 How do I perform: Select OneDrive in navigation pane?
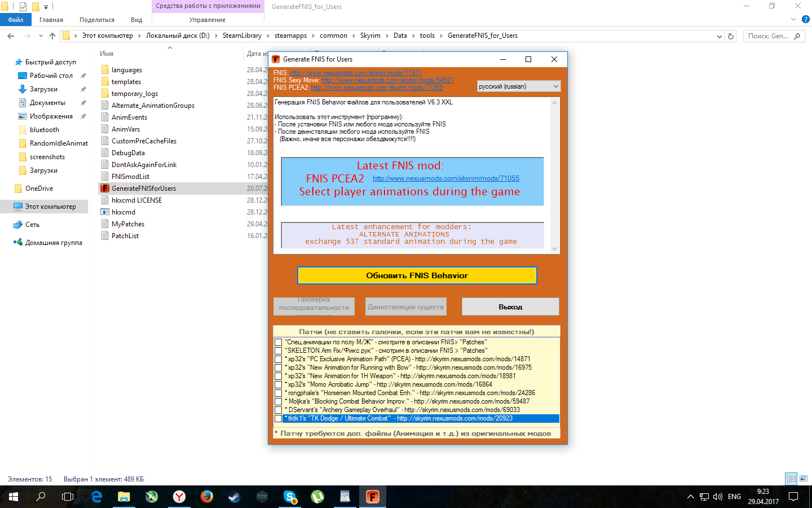point(33,189)
